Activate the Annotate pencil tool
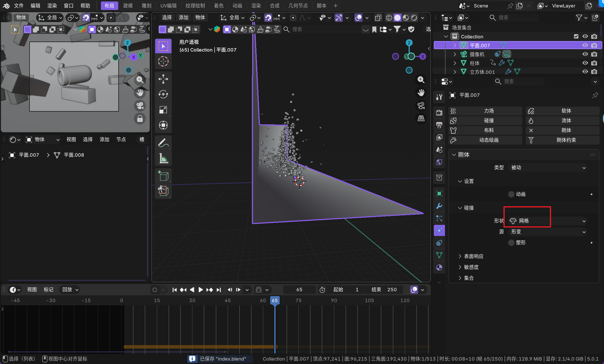The width and height of the screenshot is (604, 364). click(x=163, y=143)
